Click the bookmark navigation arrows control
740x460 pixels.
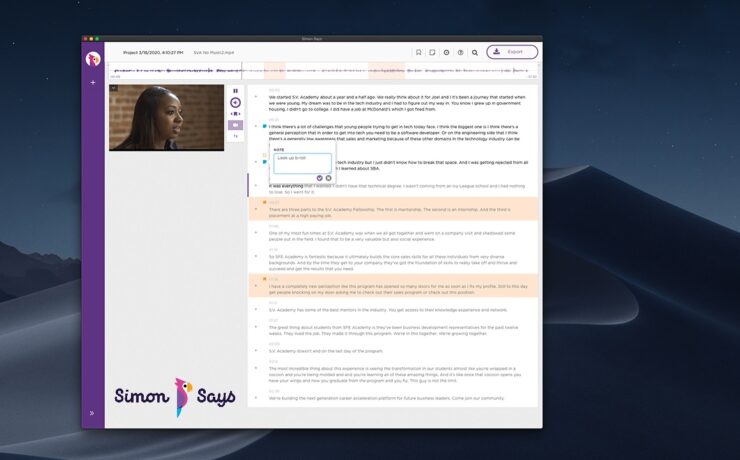pos(235,114)
